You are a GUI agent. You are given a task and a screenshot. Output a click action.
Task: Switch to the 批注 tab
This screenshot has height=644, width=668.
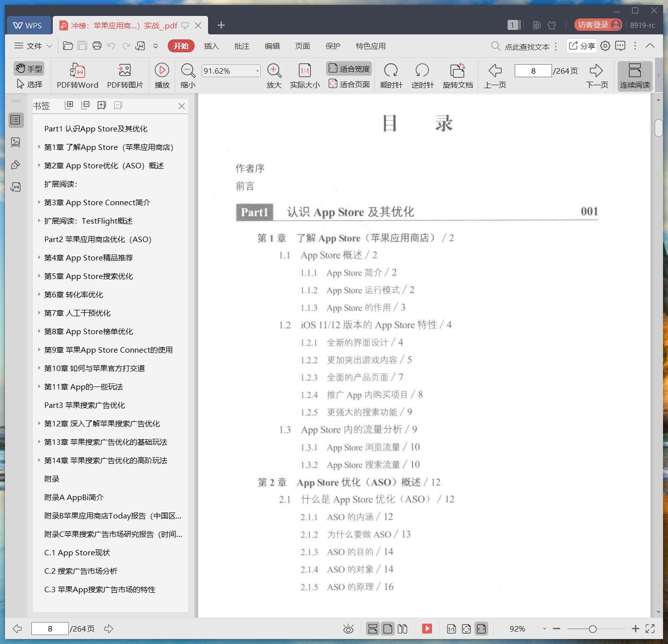point(241,46)
